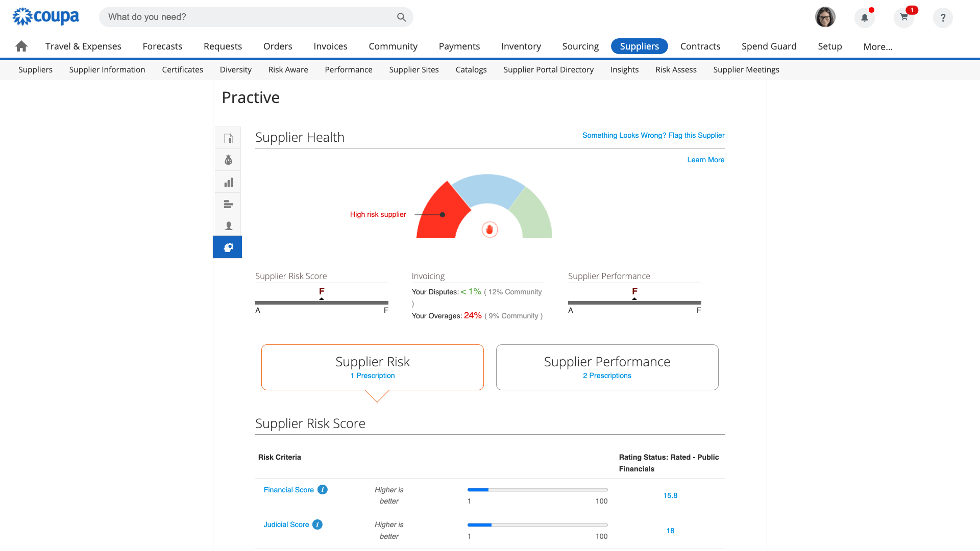
Task: Open notifications via the bell icon
Action: 864,18
